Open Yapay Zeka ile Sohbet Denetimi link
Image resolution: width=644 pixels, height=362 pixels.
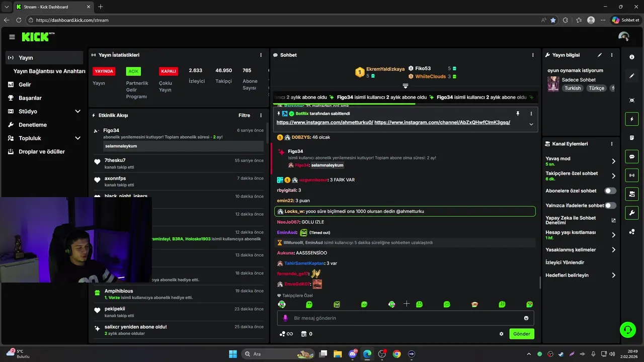pyautogui.click(x=581, y=220)
